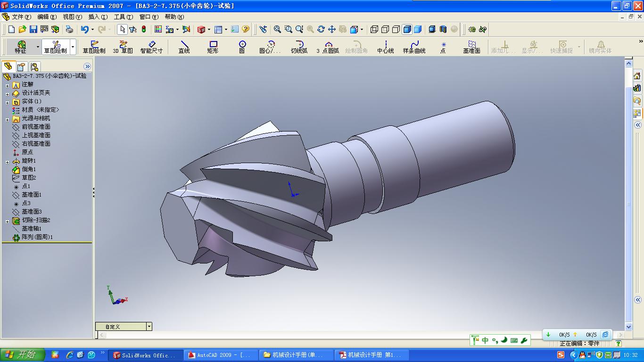
Task: Click the 开始 Start button
Action: (x=23, y=355)
